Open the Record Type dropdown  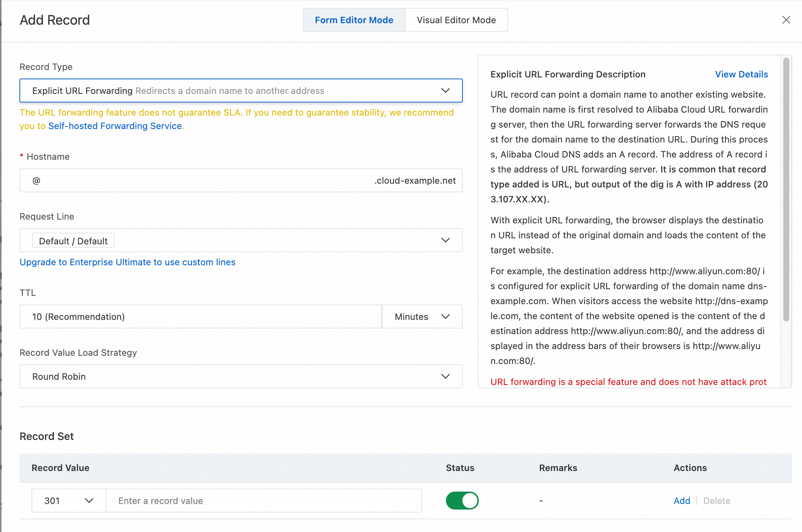240,91
